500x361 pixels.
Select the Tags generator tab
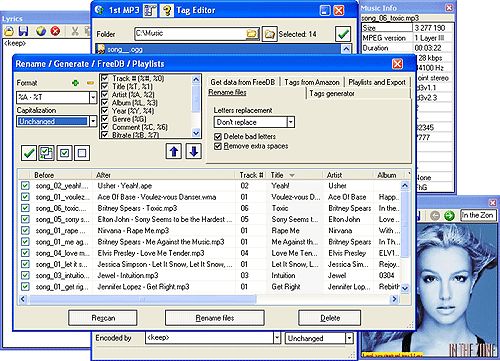pos(332,94)
